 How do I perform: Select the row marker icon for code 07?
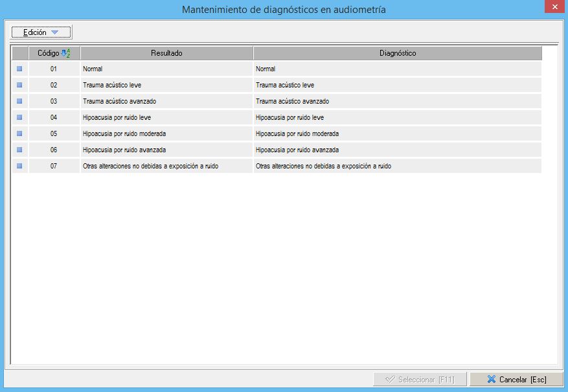click(19, 166)
